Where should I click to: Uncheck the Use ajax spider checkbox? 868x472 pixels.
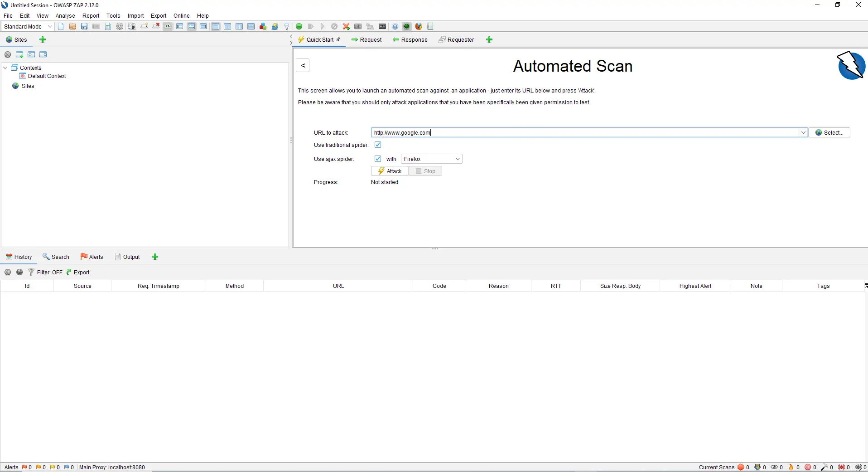[x=378, y=159]
